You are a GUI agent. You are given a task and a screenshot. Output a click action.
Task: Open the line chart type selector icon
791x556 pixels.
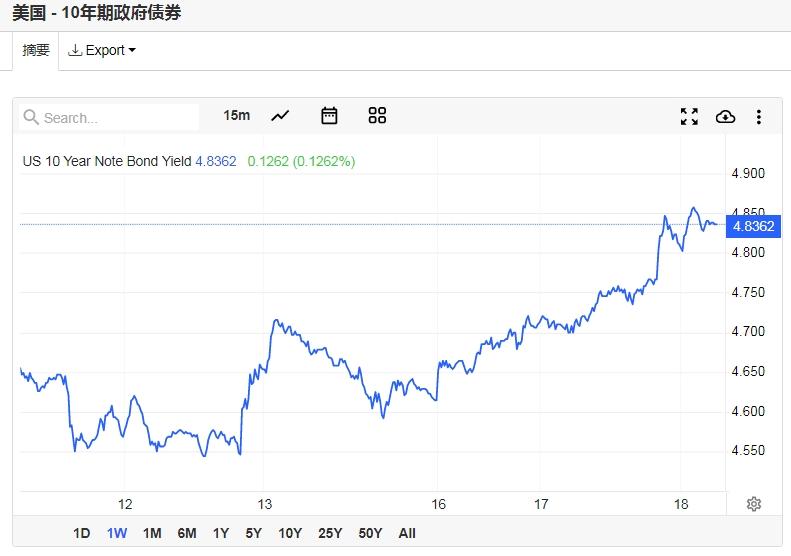pos(280,116)
